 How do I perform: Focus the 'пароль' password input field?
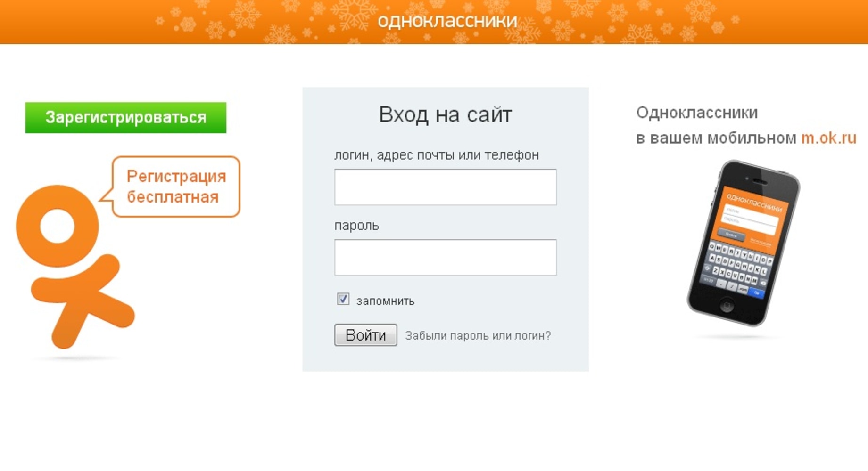(x=445, y=257)
